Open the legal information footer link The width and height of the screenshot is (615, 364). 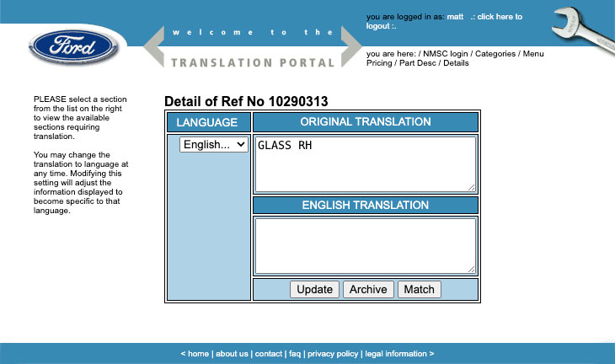pos(396,353)
